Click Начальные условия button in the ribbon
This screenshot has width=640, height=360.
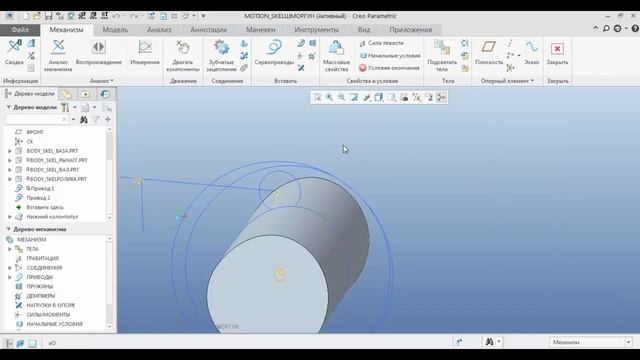coord(390,56)
